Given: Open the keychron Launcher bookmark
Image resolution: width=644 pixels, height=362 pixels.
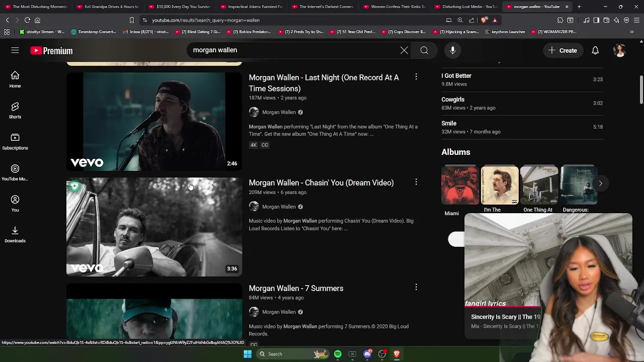Looking at the screenshot, I should (x=505, y=32).
